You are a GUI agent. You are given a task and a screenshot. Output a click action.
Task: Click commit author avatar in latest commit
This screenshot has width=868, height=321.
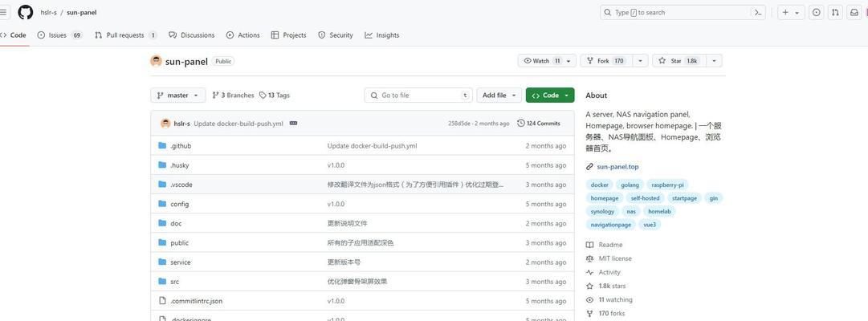coord(165,124)
